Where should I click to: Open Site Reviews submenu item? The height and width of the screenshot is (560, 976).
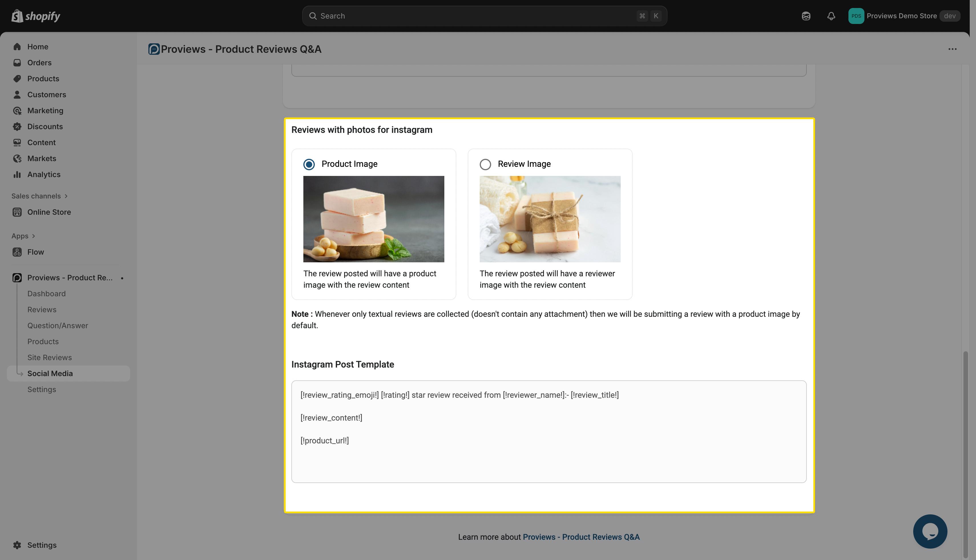click(49, 357)
